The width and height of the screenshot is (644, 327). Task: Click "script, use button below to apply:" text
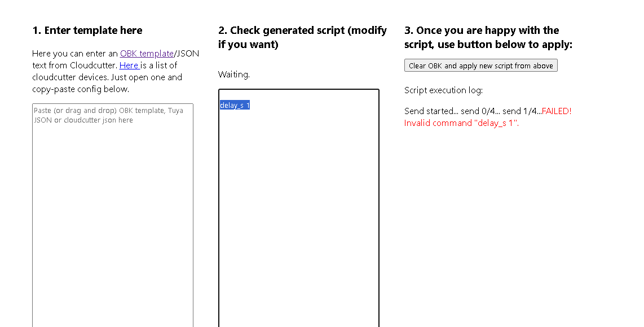click(x=488, y=45)
